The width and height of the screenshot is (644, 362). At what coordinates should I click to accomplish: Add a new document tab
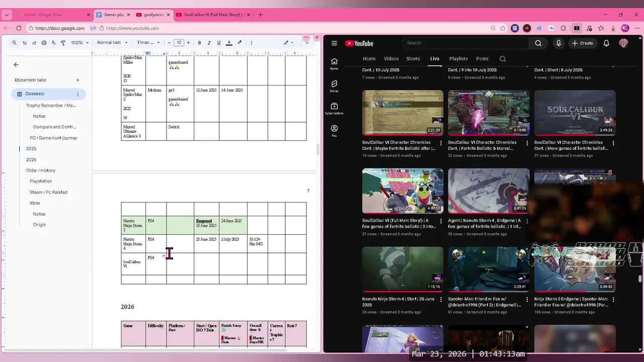(77, 80)
